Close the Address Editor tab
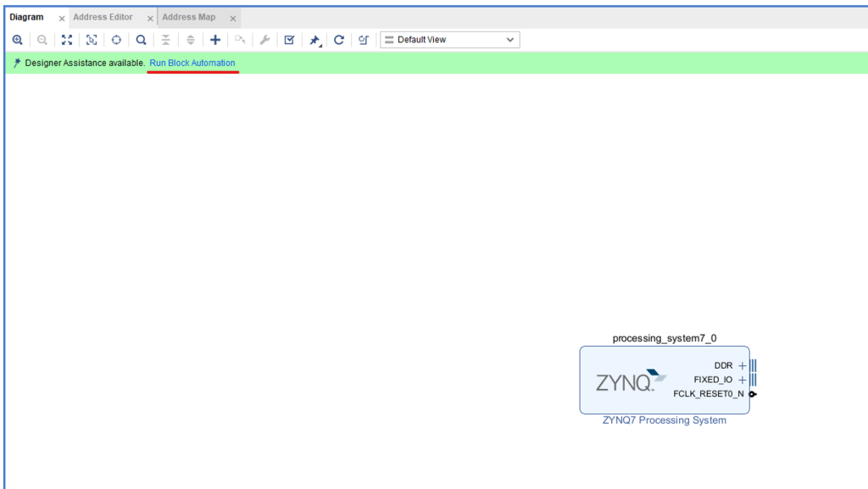The height and width of the screenshot is (489, 868). (150, 19)
